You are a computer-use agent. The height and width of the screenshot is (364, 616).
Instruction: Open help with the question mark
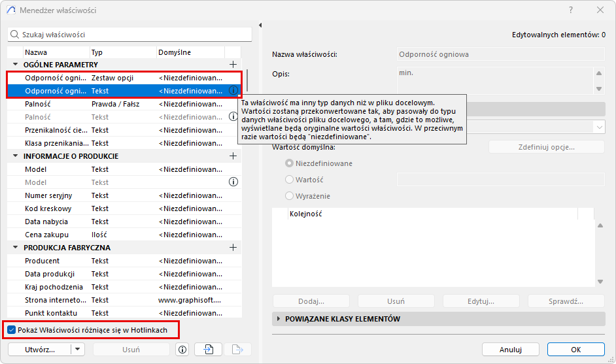coord(571,10)
